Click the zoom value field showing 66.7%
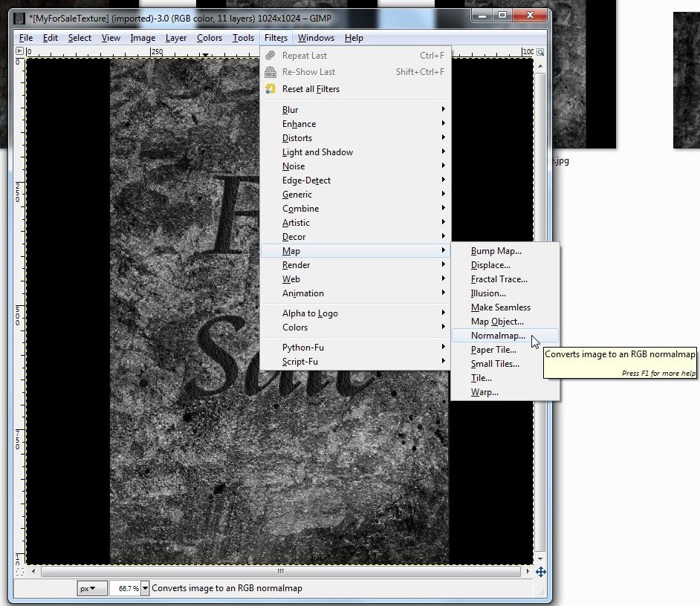The image size is (700, 606). click(126, 589)
